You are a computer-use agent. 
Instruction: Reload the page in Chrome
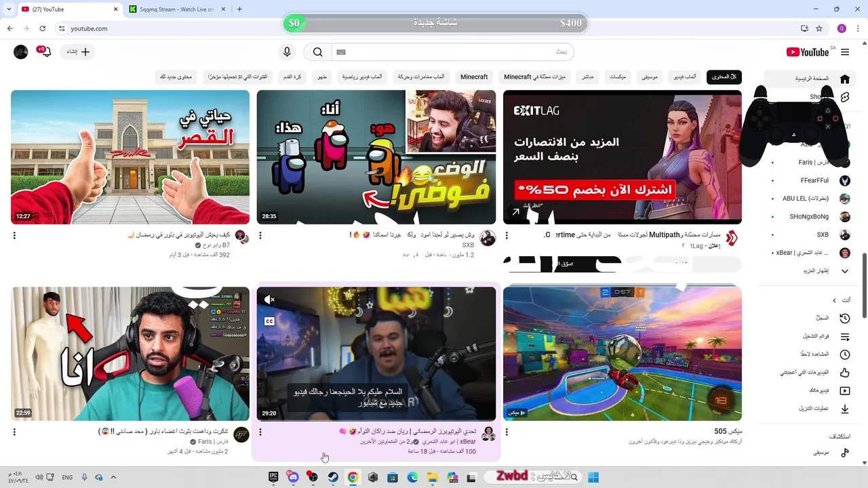tap(42, 28)
